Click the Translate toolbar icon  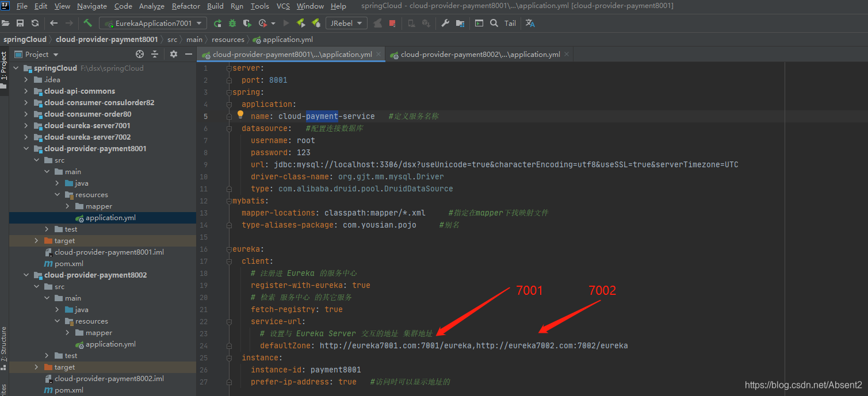530,24
